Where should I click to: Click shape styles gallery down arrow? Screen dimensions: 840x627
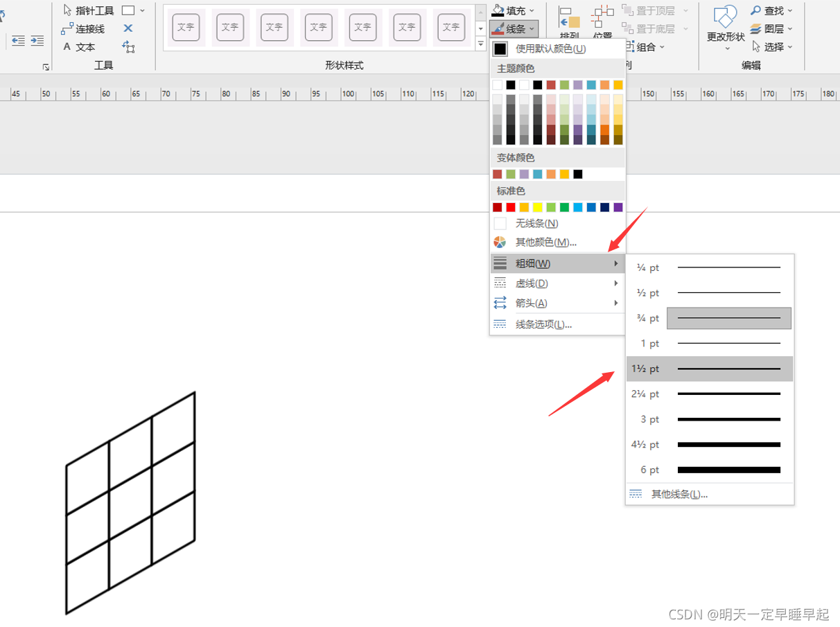pos(480,28)
